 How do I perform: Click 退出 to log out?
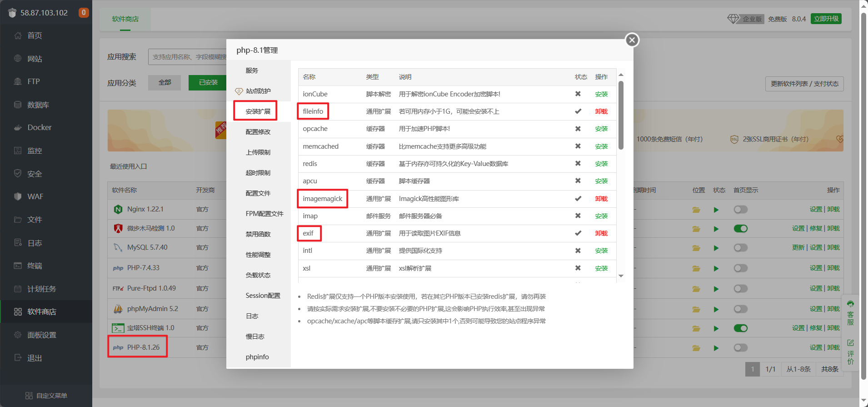(35, 358)
